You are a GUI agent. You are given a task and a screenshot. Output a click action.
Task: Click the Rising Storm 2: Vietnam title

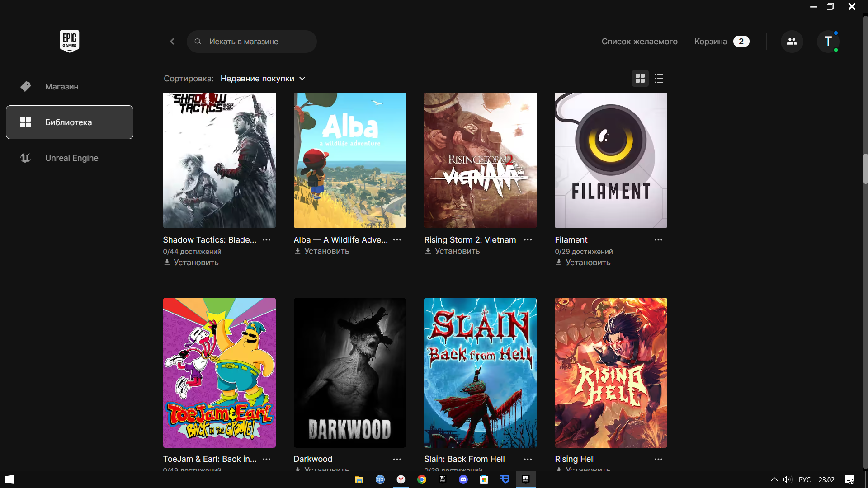point(470,240)
